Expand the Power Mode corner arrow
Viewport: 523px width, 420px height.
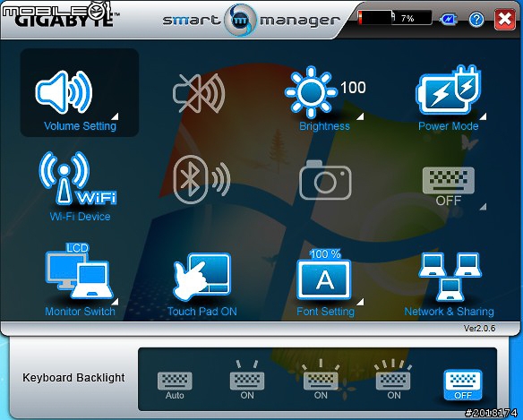(x=483, y=116)
